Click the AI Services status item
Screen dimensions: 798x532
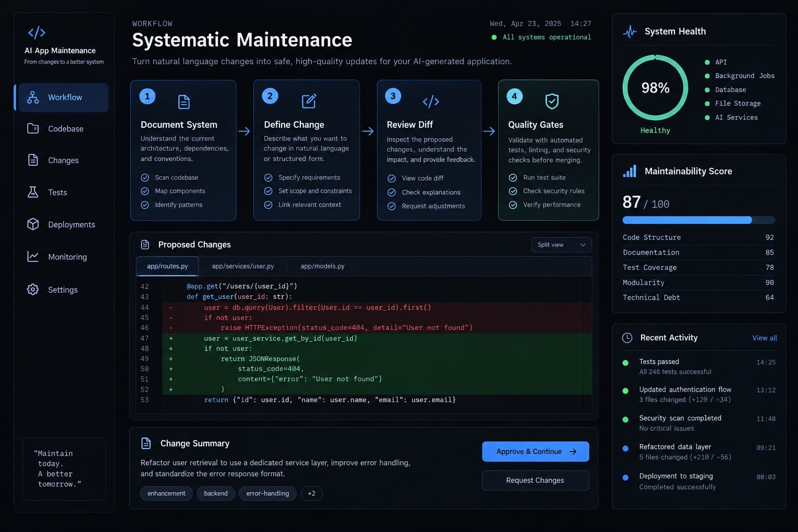731,117
